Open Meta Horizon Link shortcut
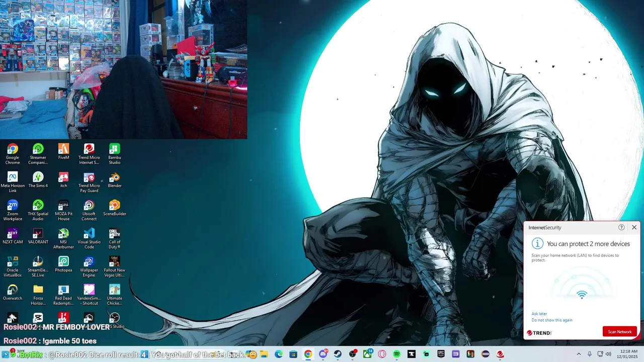 click(x=13, y=182)
